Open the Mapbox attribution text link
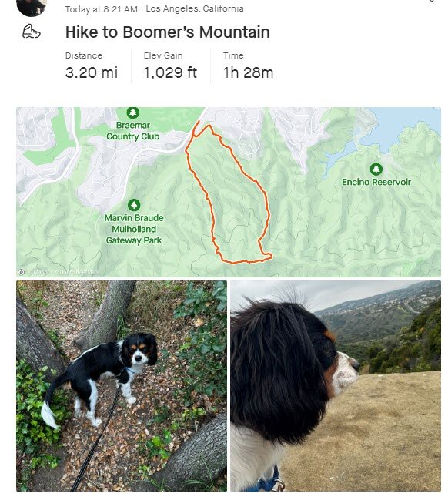 [x=40, y=272]
